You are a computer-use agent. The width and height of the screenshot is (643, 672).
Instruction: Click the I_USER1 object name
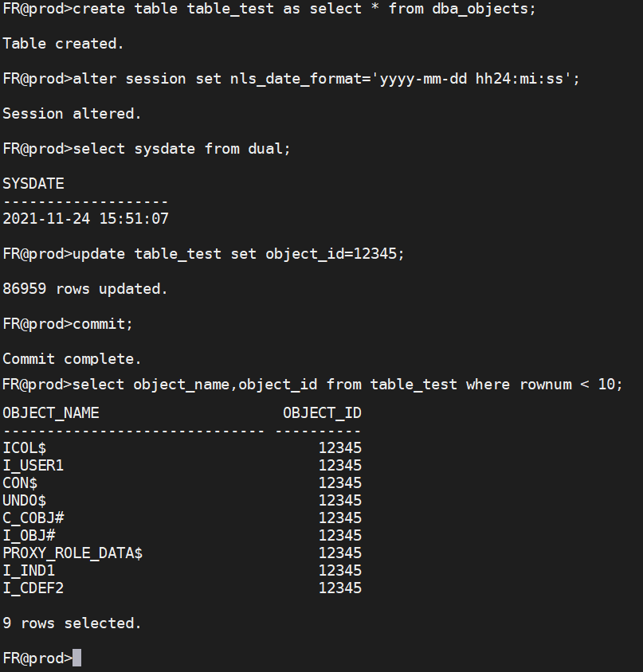33,466
